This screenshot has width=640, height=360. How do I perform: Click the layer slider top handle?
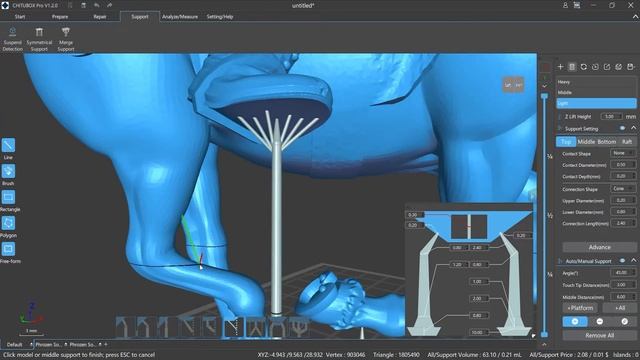[544, 96]
